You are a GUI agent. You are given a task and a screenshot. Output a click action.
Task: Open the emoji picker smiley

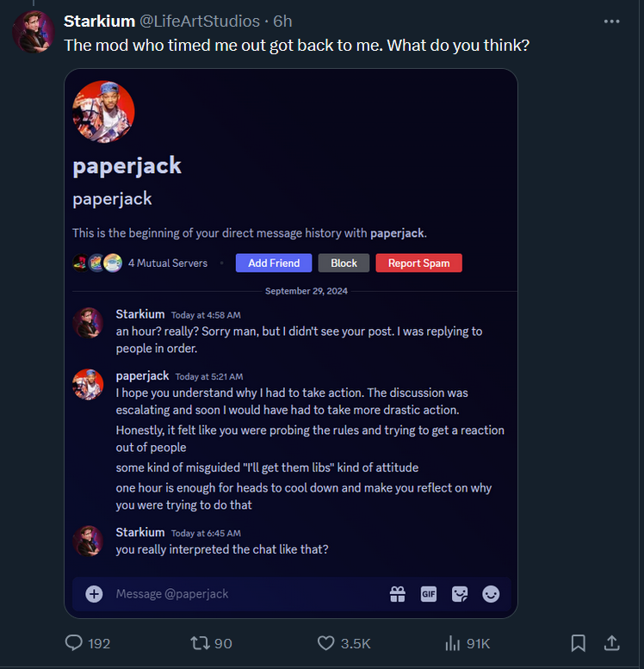(491, 594)
